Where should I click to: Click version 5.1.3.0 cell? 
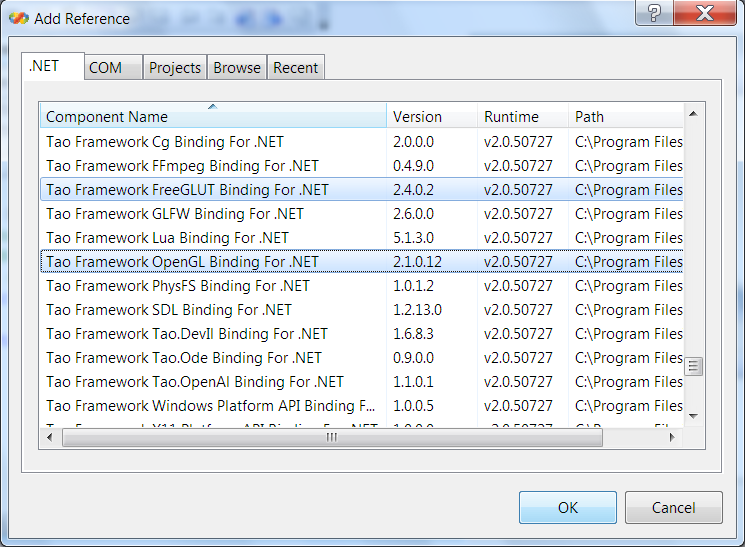(413, 238)
